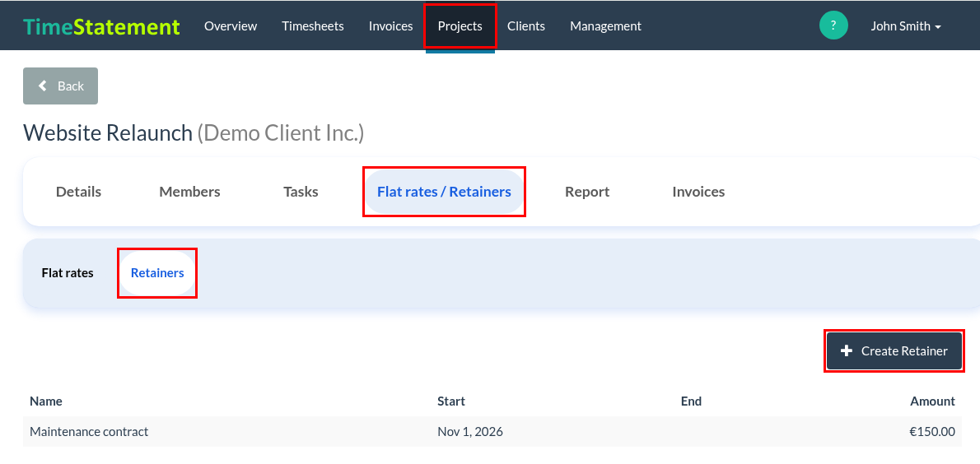Select the Projects menu item
Viewport: 980px width, 464px height.
(460, 26)
